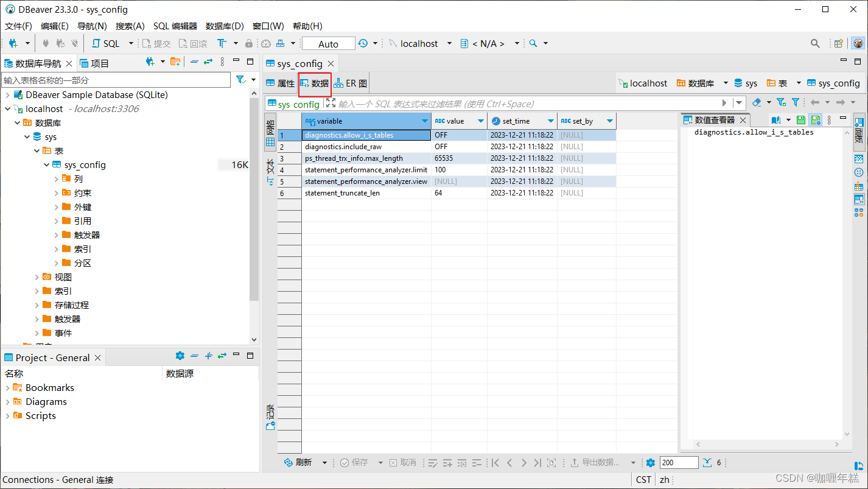Viewport: 868px width, 489px height.
Task: Click the Project panel settings gear
Action: coord(180,356)
